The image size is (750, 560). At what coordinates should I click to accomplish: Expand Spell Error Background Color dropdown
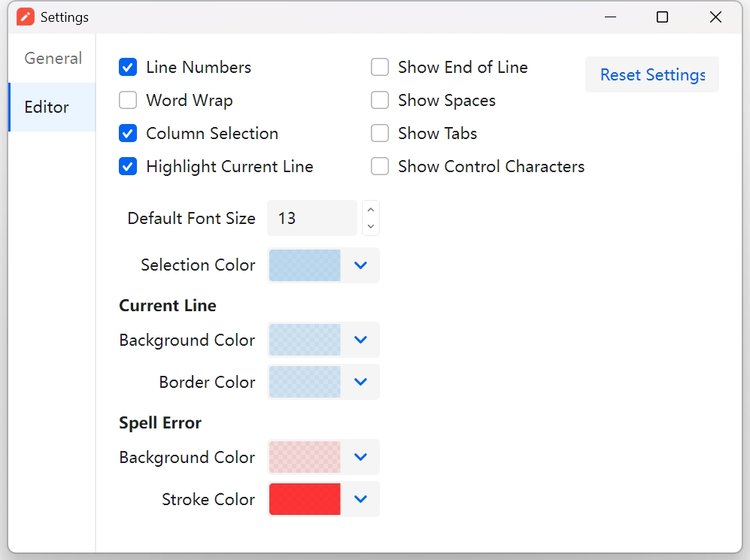(x=360, y=457)
